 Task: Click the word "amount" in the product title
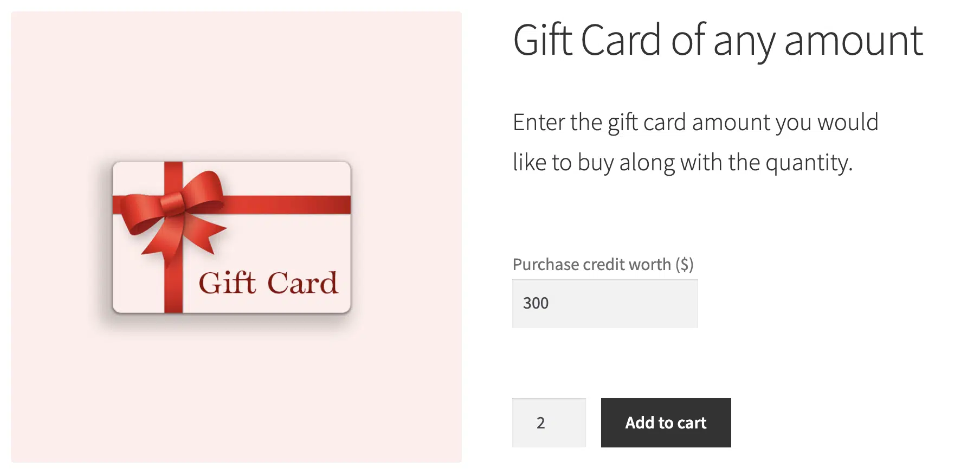853,40
